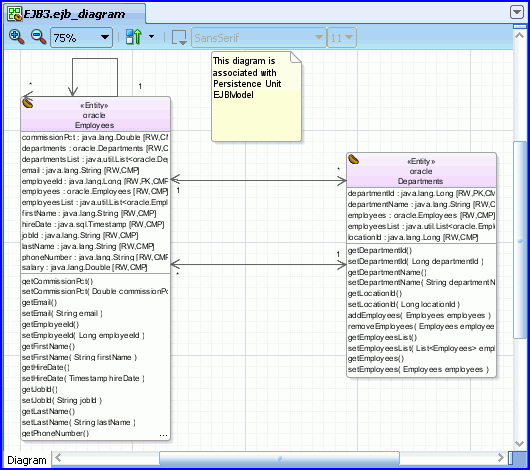Select the getEmployeesList() method in Departments
530x470 pixels.
[x=382, y=337]
